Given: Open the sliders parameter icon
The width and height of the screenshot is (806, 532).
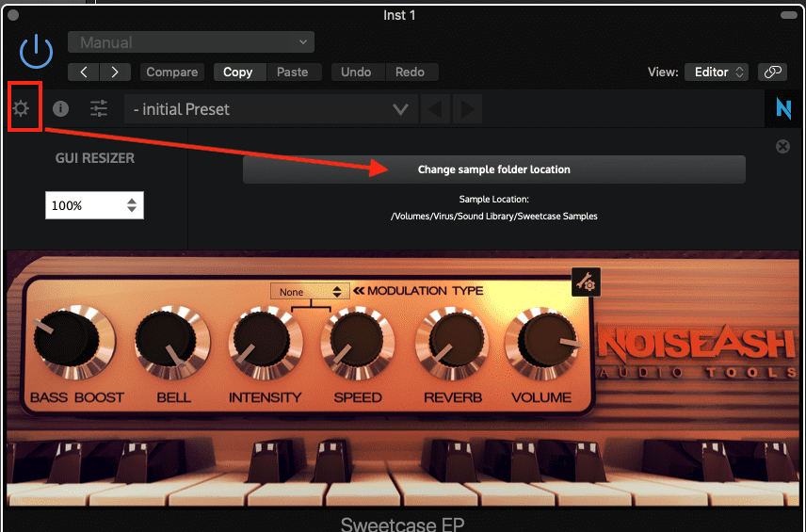Looking at the screenshot, I should pos(99,108).
